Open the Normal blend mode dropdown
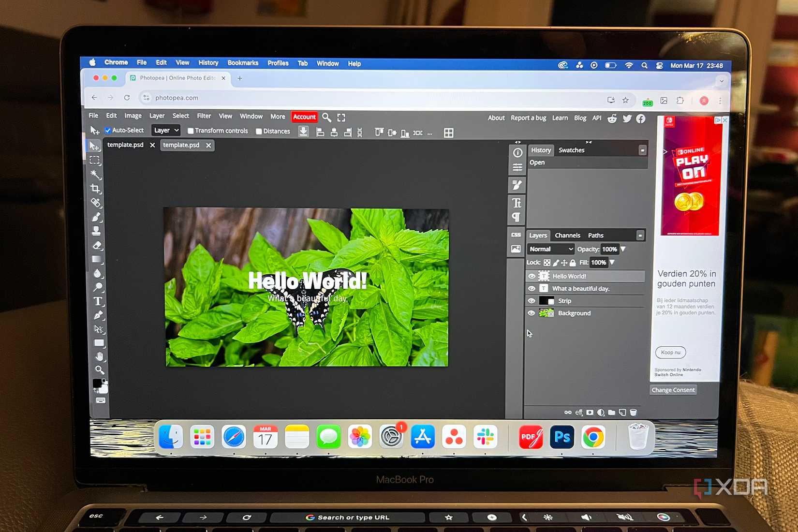 [550, 249]
